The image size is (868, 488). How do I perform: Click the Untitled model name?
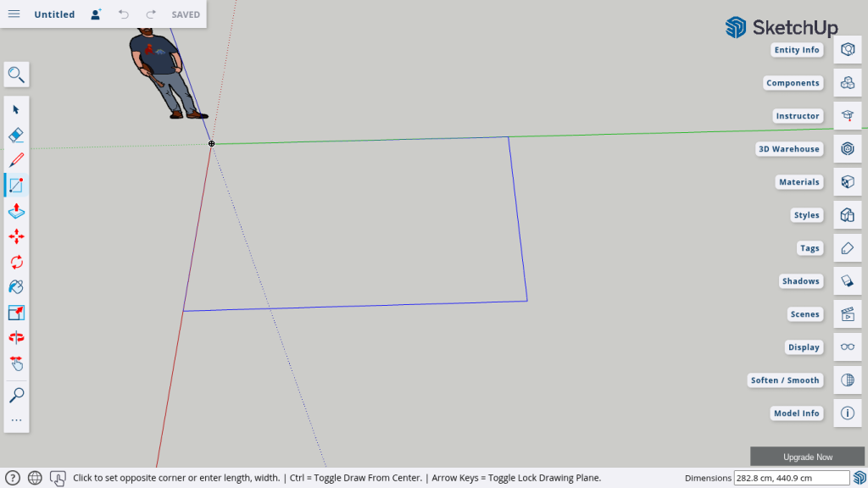[54, 14]
